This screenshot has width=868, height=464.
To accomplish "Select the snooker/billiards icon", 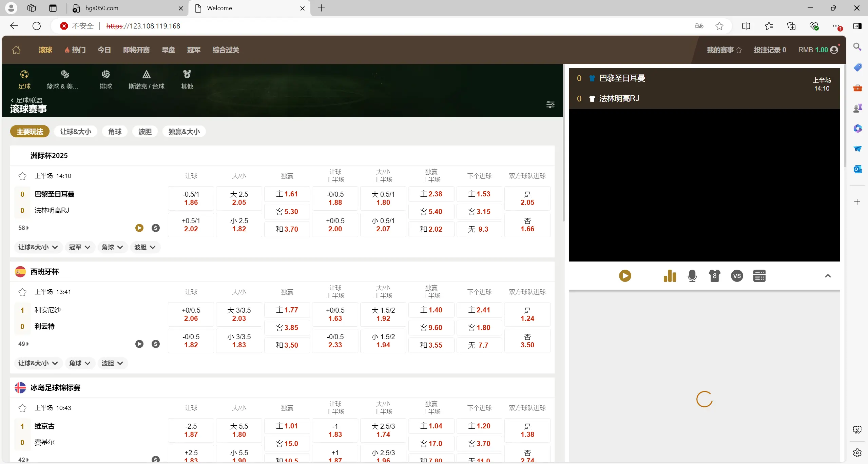I will (x=146, y=74).
